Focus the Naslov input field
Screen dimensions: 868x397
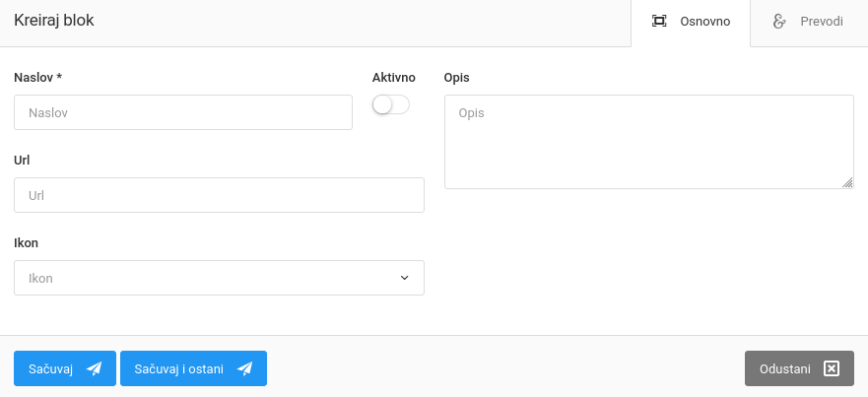point(183,112)
